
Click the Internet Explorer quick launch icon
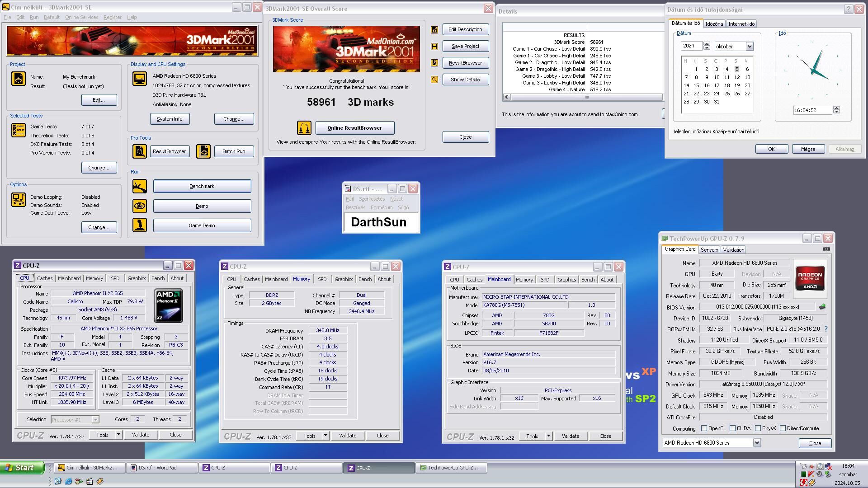coord(68,482)
